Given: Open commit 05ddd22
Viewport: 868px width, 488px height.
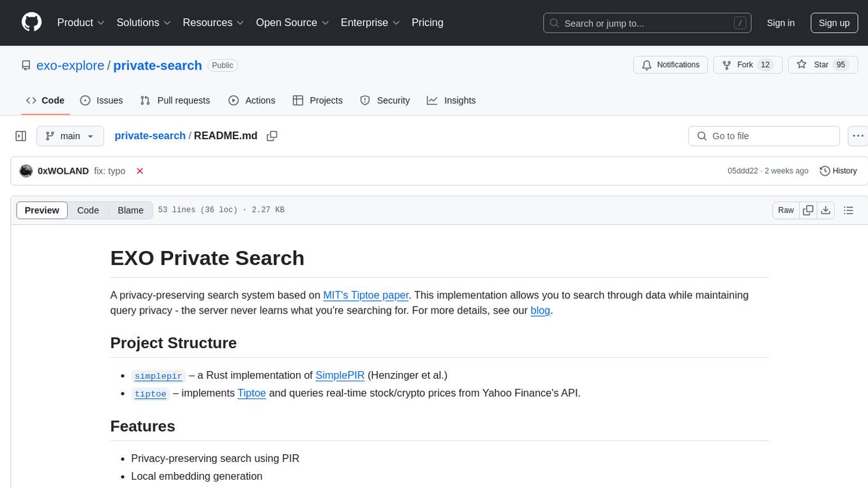Looking at the screenshot, I should (743, 171).
